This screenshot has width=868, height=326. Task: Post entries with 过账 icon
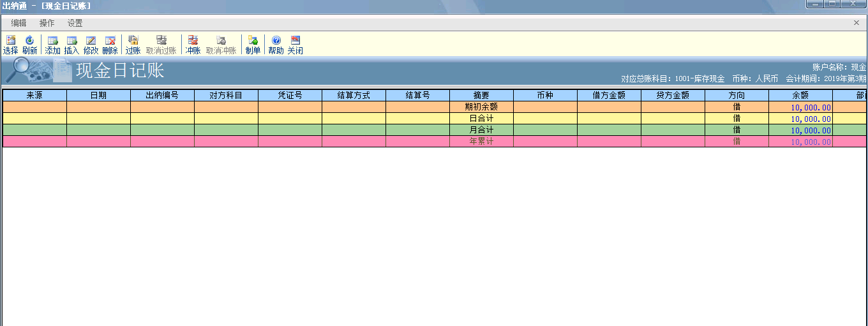click(x=133, y=44)
